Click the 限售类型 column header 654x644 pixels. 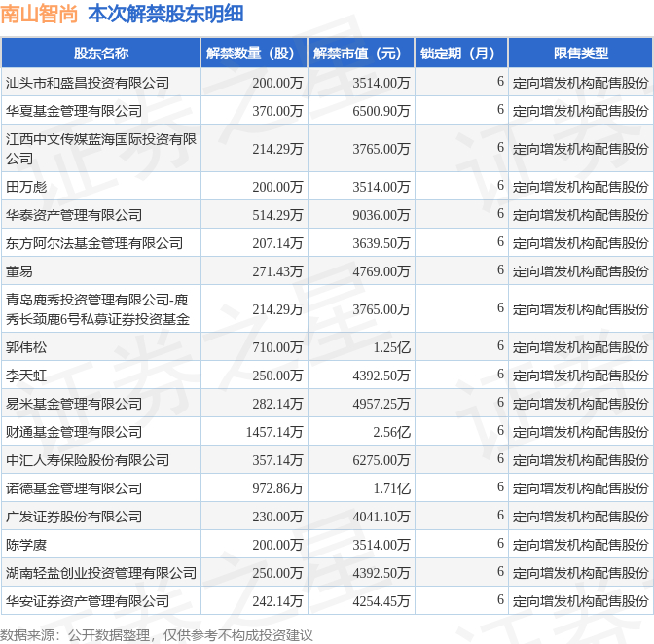(581, 53)
